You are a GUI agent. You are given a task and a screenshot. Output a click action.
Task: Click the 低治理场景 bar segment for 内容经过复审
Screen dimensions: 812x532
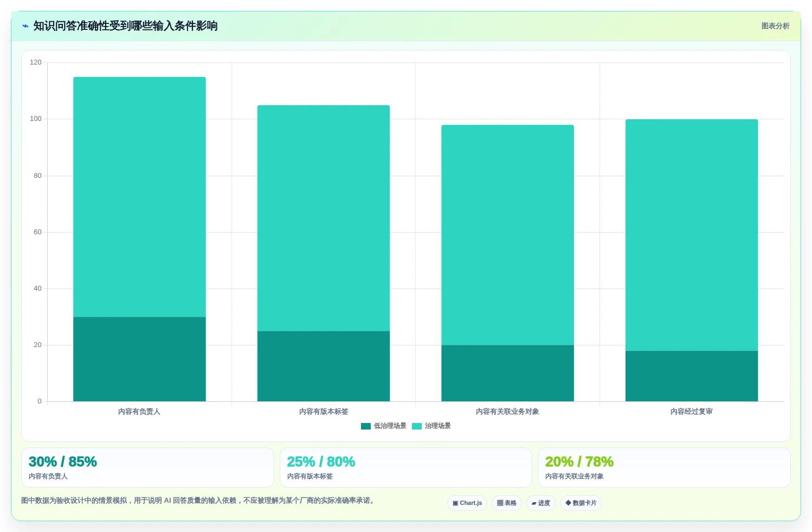[x=692, y=376]
